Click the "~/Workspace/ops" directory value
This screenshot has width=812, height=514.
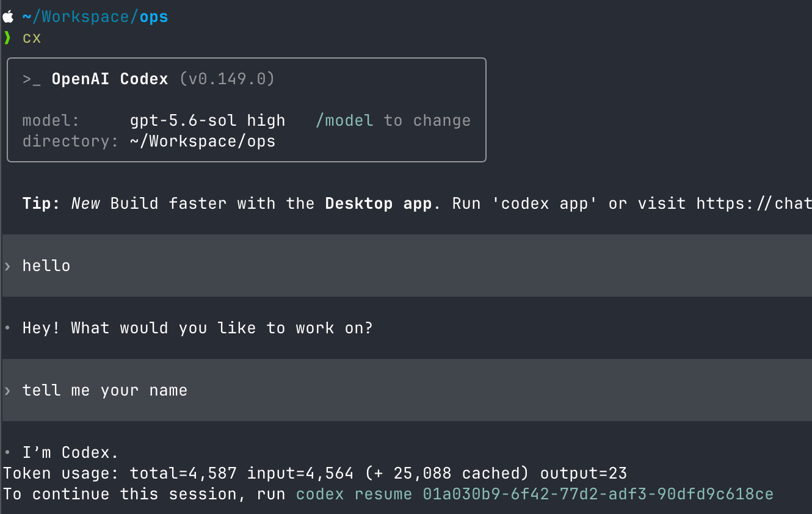click(203, 142)
